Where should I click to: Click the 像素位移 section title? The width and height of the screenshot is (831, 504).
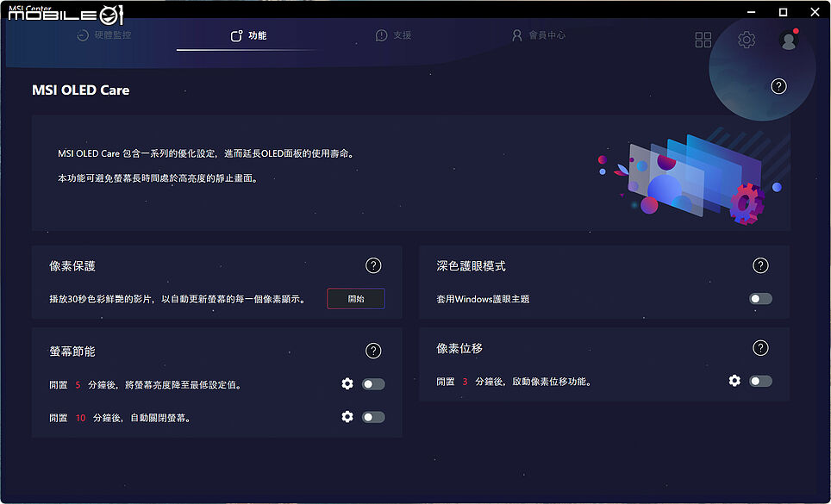(459, 348)
